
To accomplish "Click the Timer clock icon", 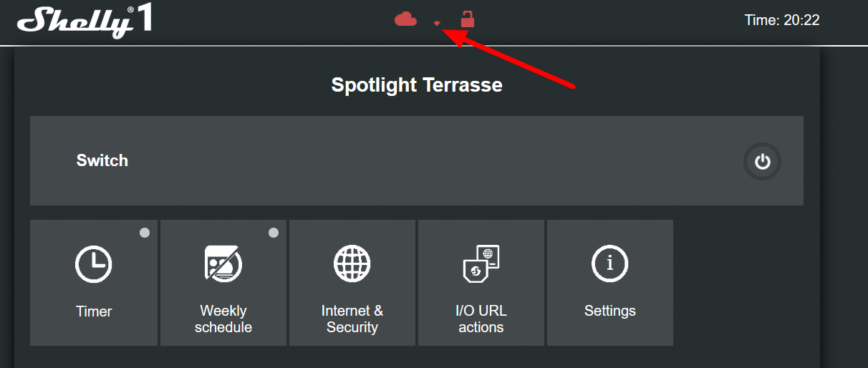I will pyautogui.click(x=94, y=263).
